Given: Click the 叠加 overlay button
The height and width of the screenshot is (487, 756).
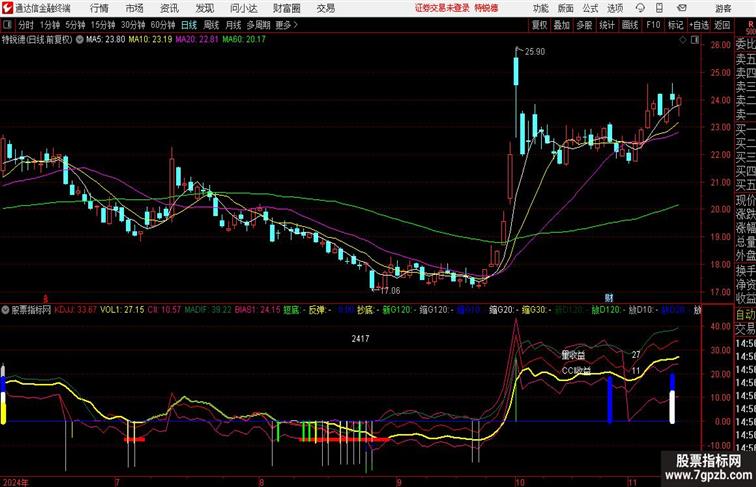Looking at the screenshot, I should pyautogui.click(x=562, y=25).
